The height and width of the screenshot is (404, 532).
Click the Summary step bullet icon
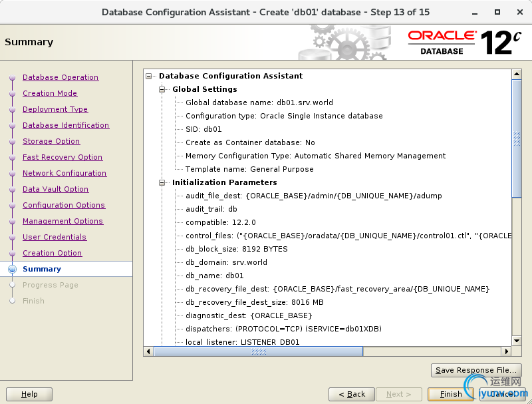pos(12,269)
